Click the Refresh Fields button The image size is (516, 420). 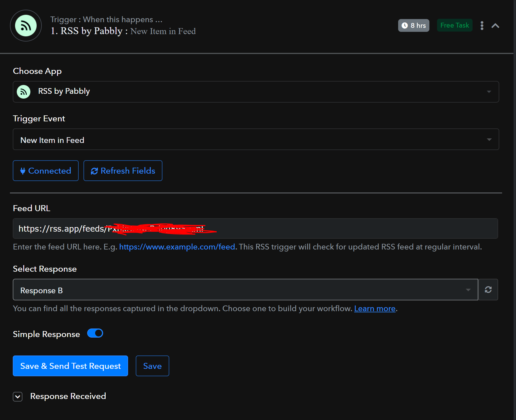(123, 171)
